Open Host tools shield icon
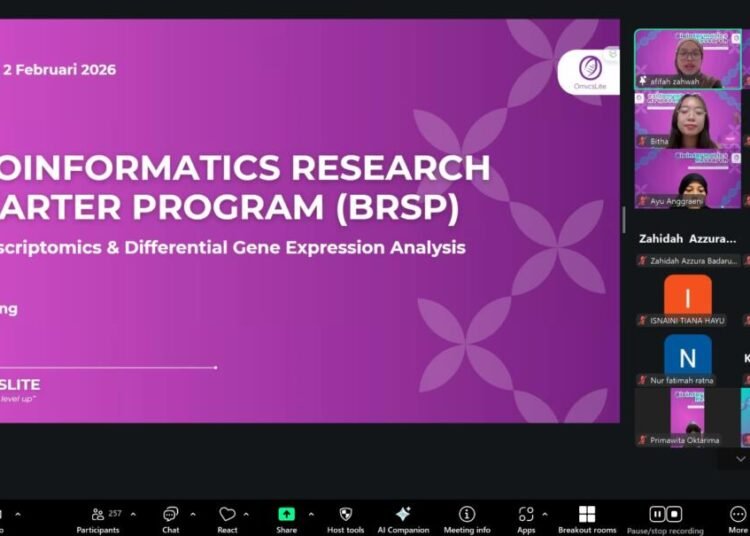The image size is (750, 536). [346, 514]
